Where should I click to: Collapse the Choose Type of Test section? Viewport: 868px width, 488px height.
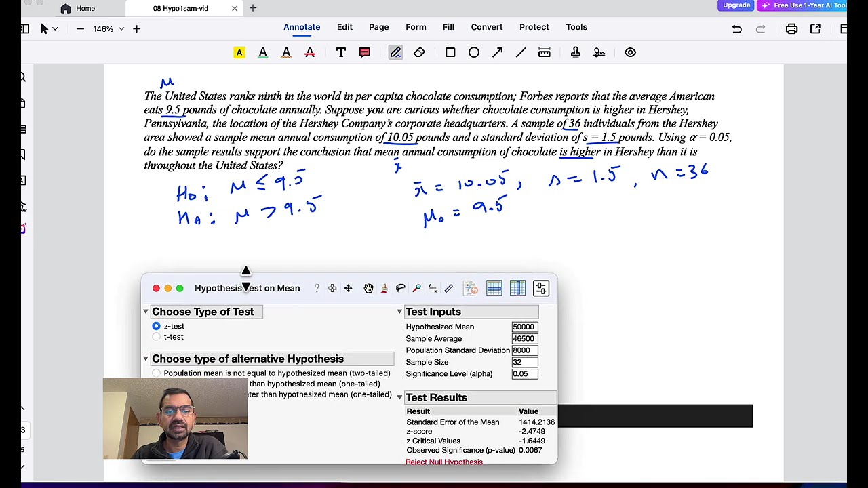[145, 312]
